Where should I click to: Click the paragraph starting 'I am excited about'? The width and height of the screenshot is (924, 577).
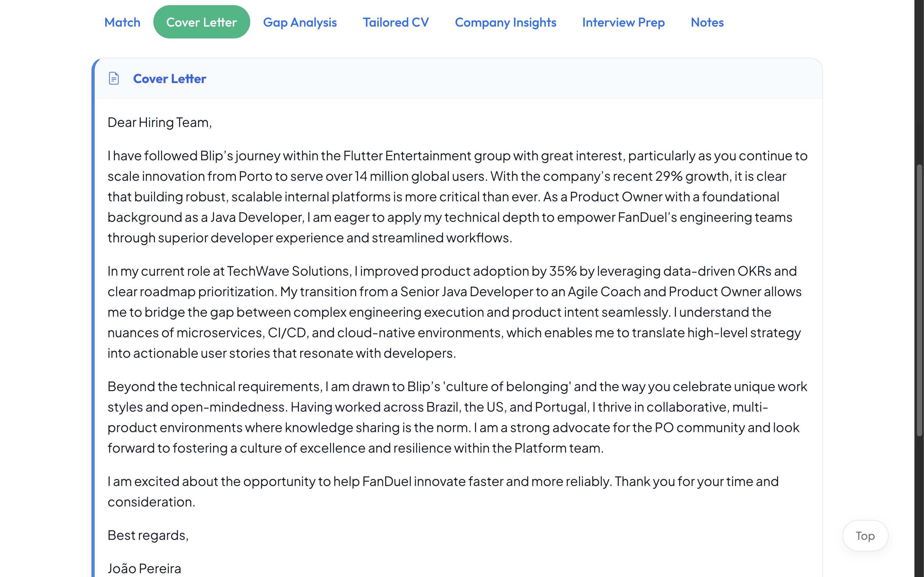(443, 491)
